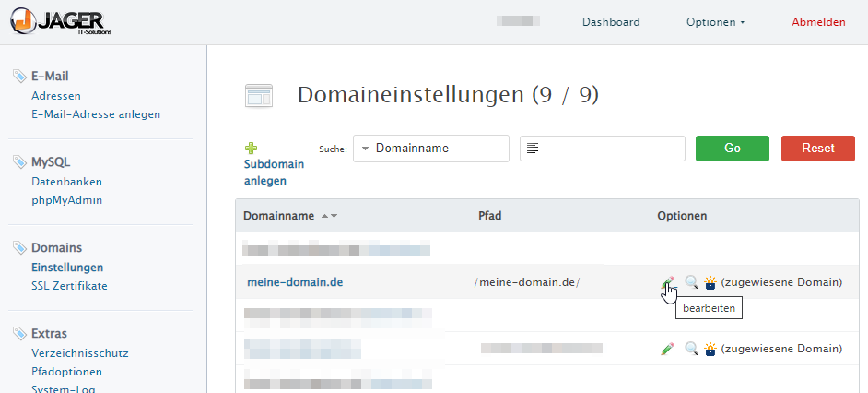Click the lock icon in the lower blurred row
Screen dimensions: 868x393
pos(710,349)
